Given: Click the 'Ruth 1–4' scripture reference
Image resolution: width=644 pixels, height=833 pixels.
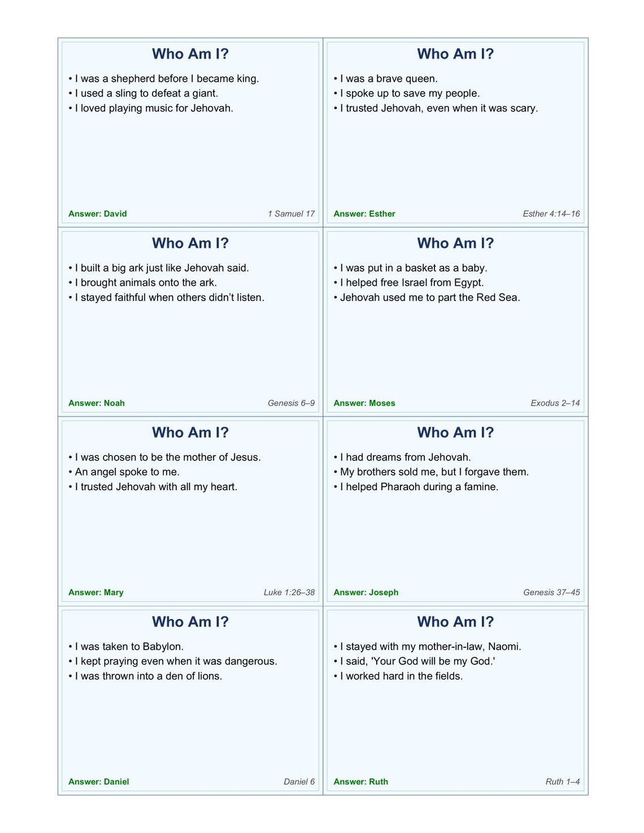Looking at the screenshot, I should [x=562, y=782].
